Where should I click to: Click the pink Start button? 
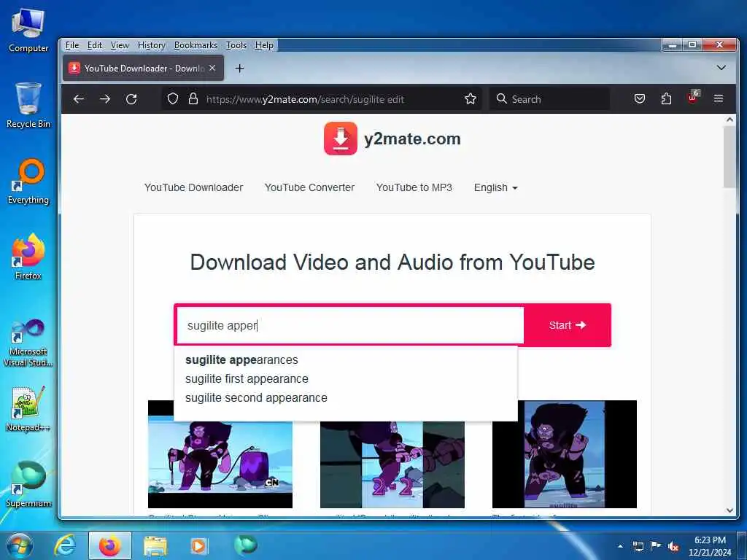click(x=567, y=325)
